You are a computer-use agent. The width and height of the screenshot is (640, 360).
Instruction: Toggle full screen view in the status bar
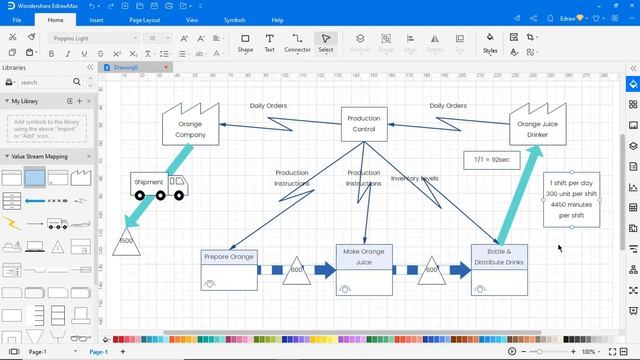pyautogui.click(x=612, y=351)
